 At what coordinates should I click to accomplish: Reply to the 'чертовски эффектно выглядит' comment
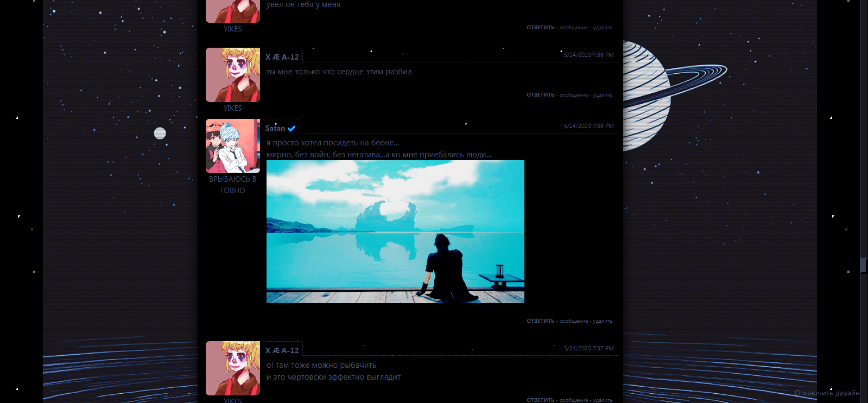click(540, 400)
